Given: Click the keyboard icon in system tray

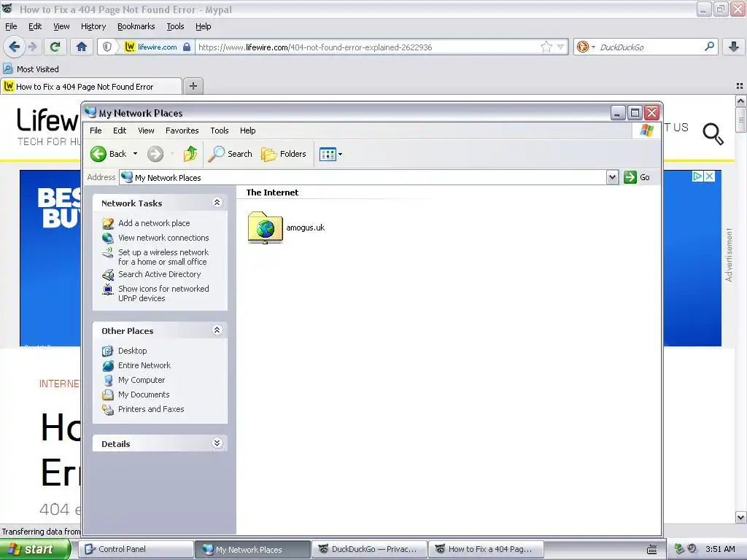Looking at the screenshot, I should 651,550.
